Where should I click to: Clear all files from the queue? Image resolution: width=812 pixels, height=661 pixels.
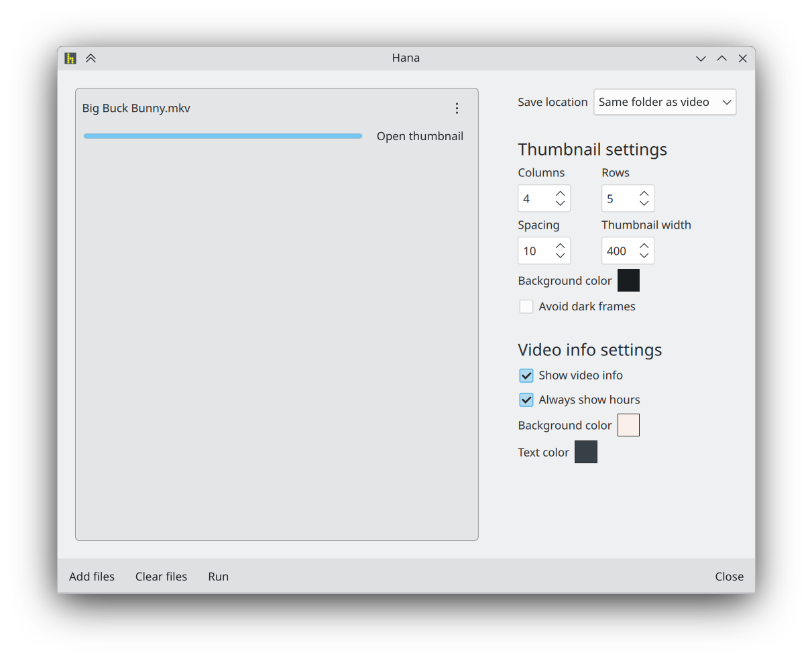(161, 576)
